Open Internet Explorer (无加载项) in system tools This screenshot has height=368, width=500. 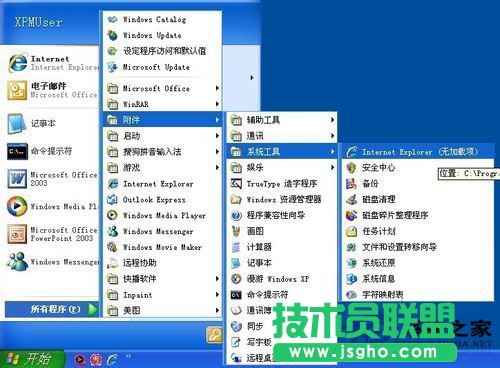click(x=416, y=152)
